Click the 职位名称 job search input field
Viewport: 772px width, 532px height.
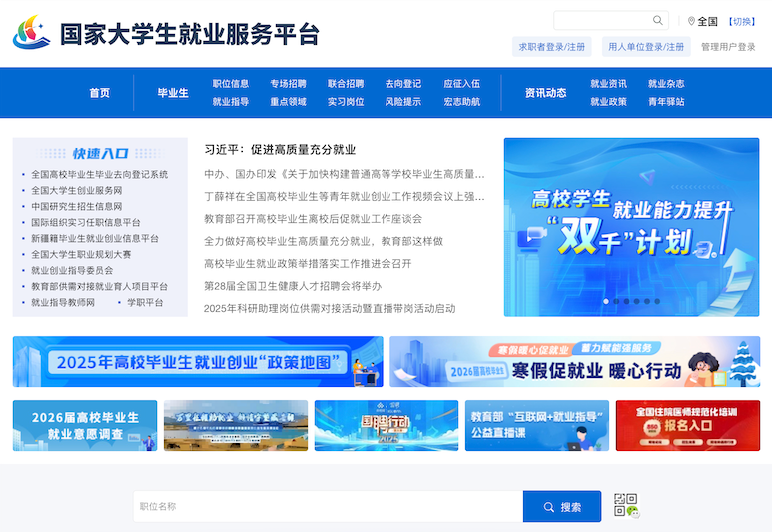(328, 507)
